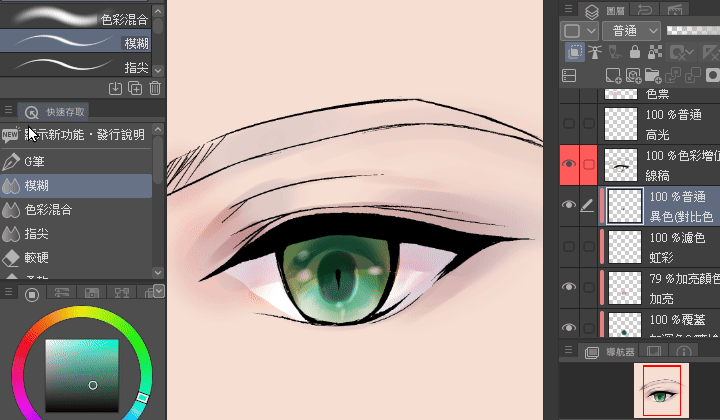Adjust the layer opacity slider
Viewport: 720px width, 420px height.
pyautogui.click(x=693, y=30)
